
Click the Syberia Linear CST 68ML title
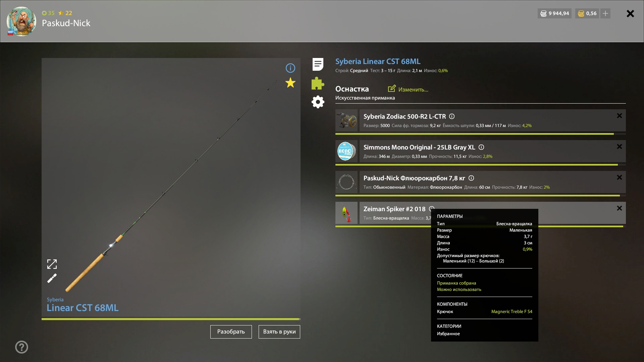pyautogui.click(x=378, y=61)
